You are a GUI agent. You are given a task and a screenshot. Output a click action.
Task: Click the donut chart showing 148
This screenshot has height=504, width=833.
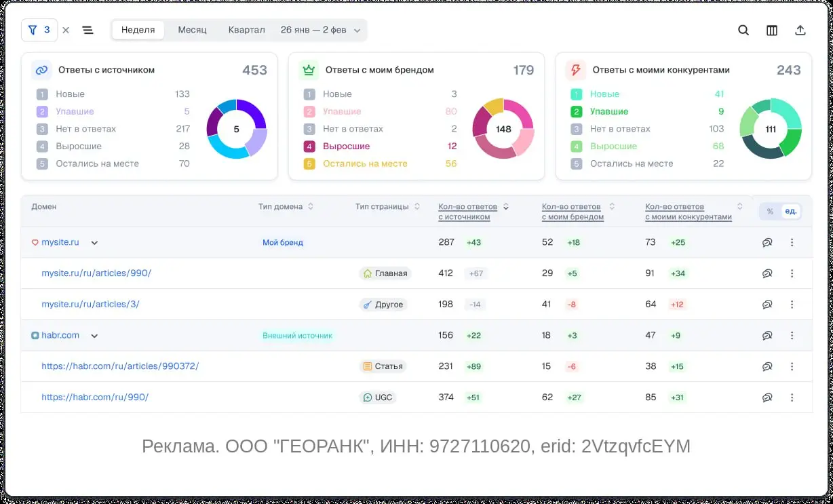(503, 129)
